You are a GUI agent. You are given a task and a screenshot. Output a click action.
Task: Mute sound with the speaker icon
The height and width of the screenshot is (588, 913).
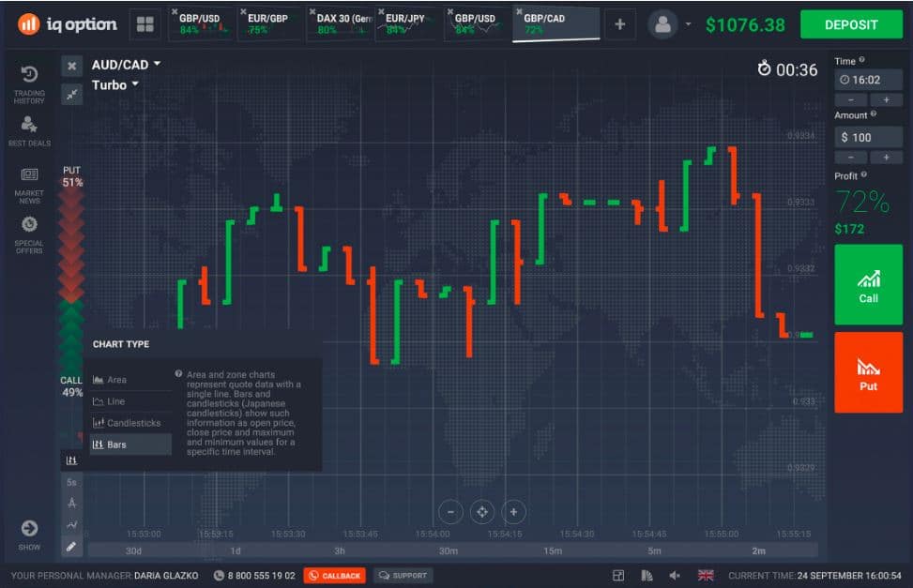coord(675,575)
